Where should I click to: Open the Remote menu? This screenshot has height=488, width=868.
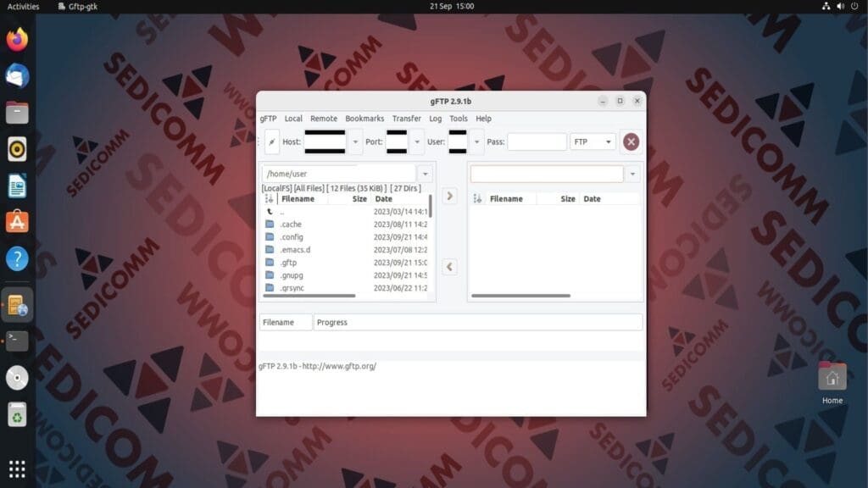(x=324, y=119)
